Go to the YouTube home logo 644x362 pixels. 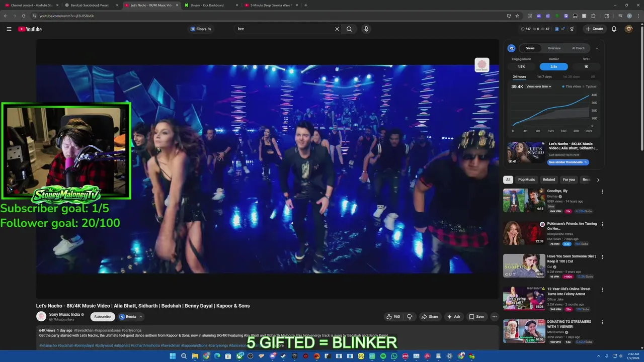pyautogui.click(x=30, y=29)
